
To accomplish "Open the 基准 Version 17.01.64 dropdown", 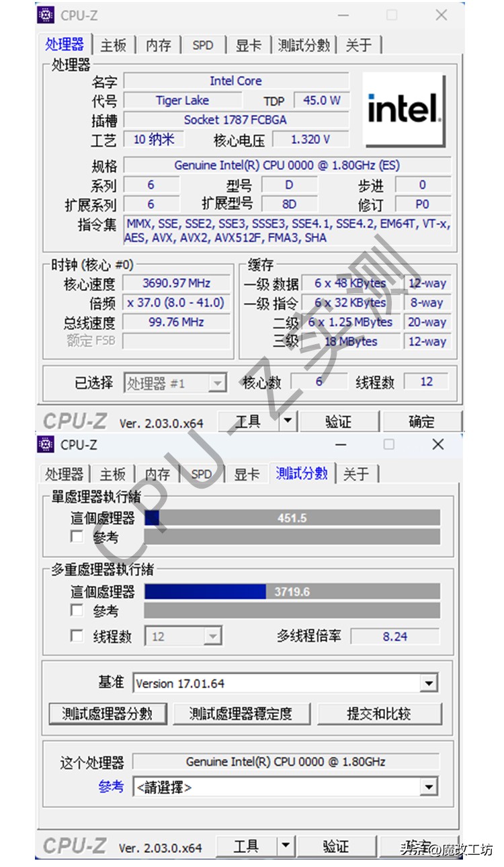I will tap(429, 684).
